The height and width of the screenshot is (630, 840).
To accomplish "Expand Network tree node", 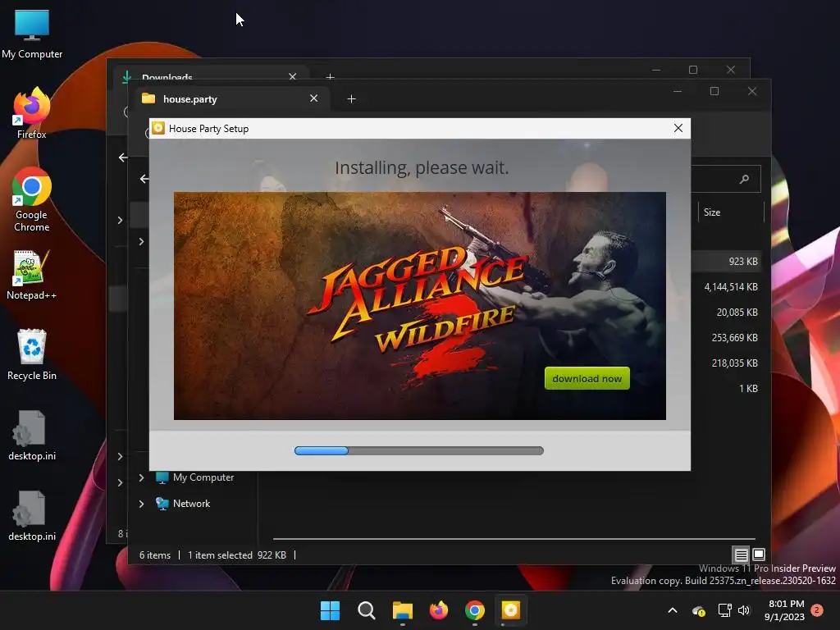I will coord(141,504).
